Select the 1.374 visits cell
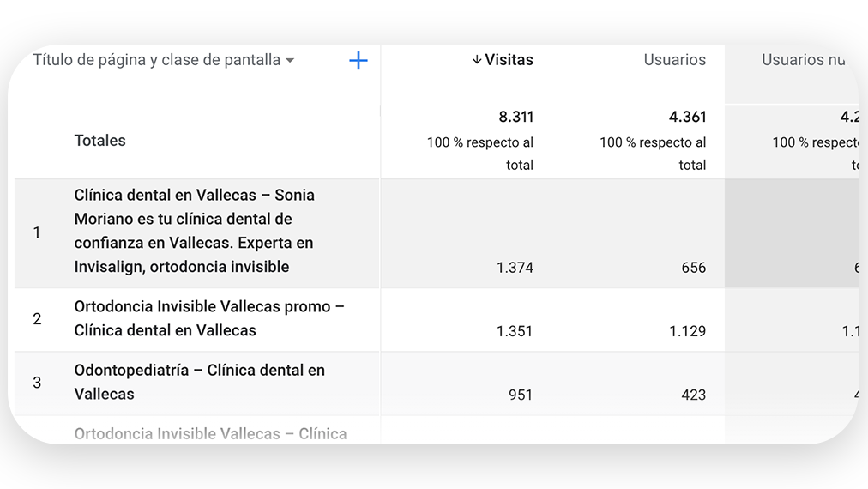The image size is (868, 489). 515,268
